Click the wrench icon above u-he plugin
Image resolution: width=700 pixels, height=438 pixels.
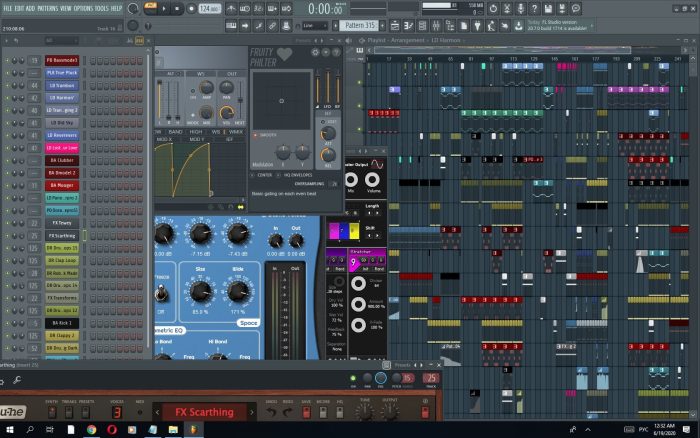(x=17, y=380)
